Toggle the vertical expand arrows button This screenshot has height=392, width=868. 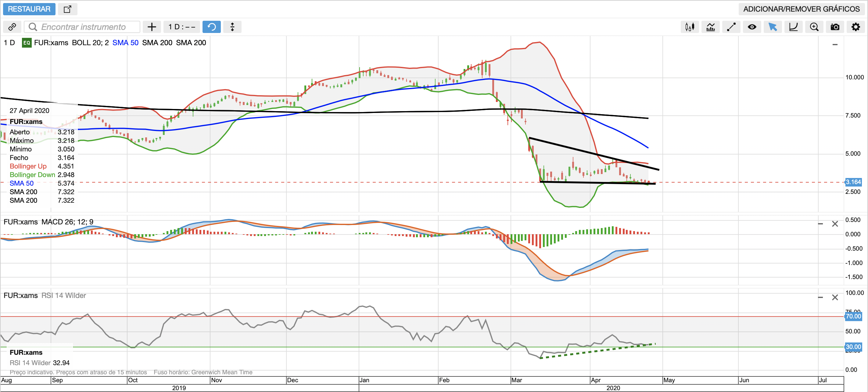click(x=232, y=27)
